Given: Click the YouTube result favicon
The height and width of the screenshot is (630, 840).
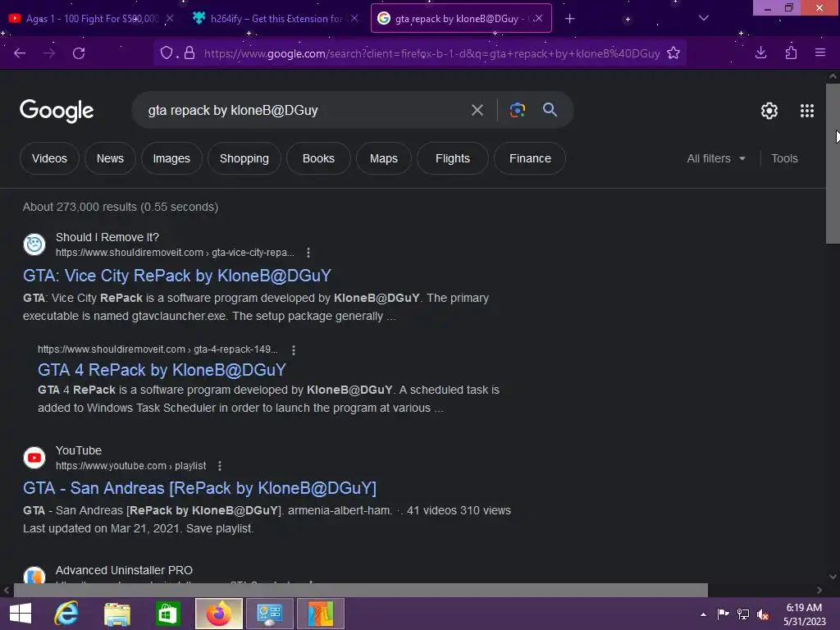Looking at the screenshot, I should [x=34, y=458].
